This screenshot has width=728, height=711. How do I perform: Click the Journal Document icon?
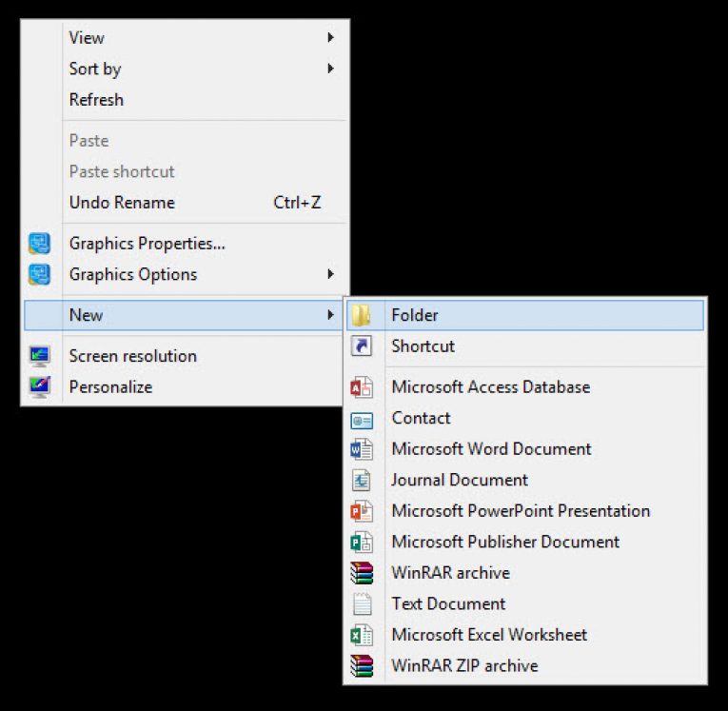click(362, 481)
